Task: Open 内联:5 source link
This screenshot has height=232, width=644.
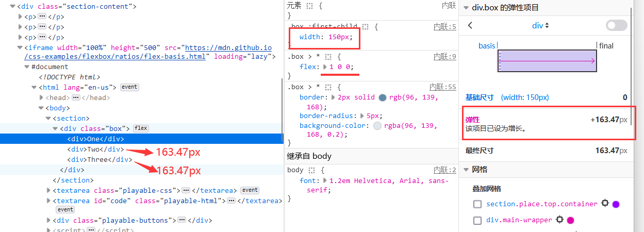Action: (445, 27)
